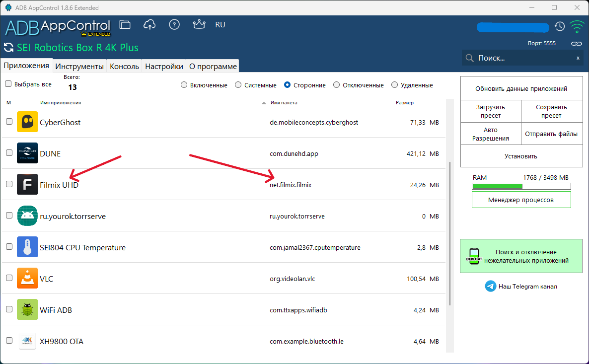Click the 'Установить' button
Viewport: 589px width, 364px height.
521,156
